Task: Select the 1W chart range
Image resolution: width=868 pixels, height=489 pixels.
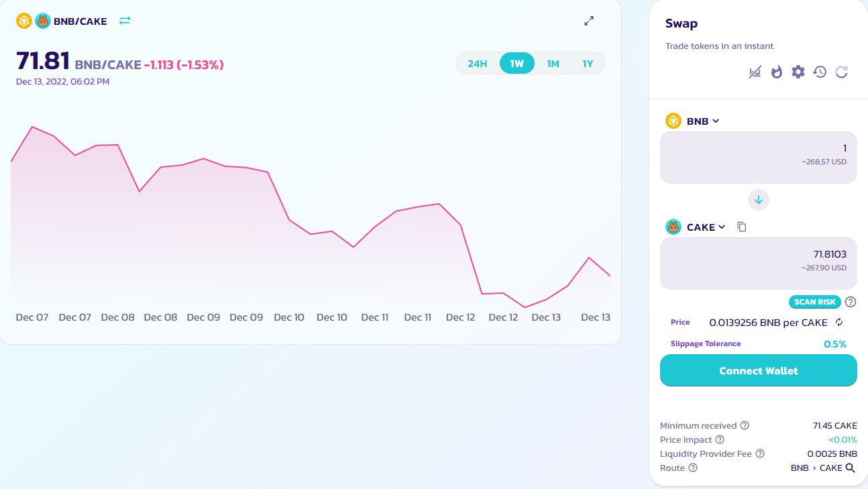Action: [x=517, y=64]
